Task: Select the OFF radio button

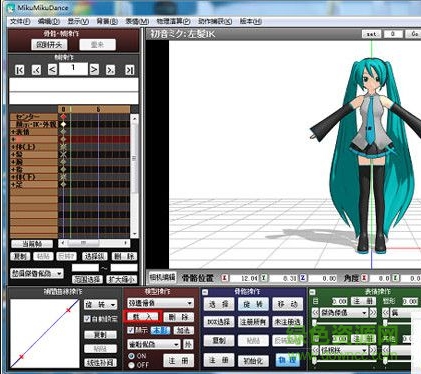Action: [131, 365]
